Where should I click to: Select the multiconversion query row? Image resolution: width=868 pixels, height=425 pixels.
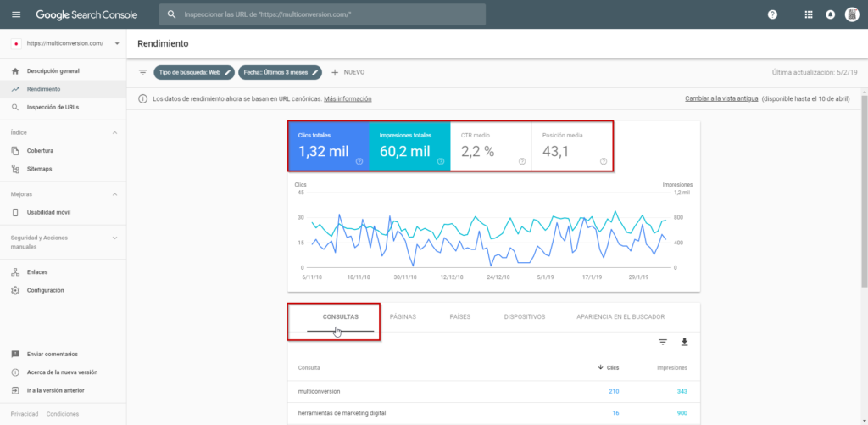click(x=494, y=391)
